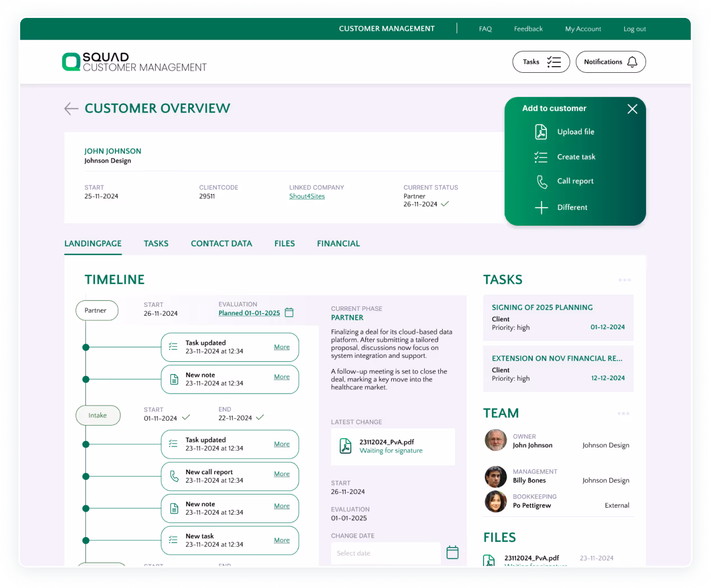Click timeline dot beside New call report
This screenshot has width=711, height=588.
tap(86, 477)
